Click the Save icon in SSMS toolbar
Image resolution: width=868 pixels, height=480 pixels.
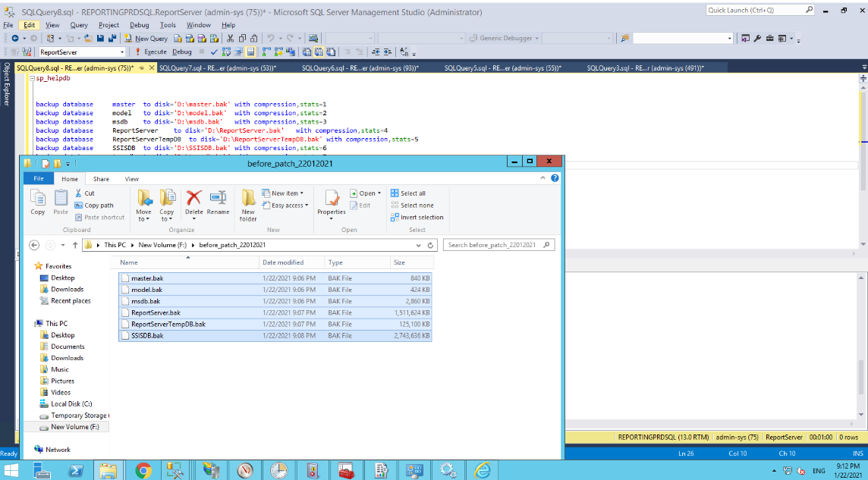point(101,39)
